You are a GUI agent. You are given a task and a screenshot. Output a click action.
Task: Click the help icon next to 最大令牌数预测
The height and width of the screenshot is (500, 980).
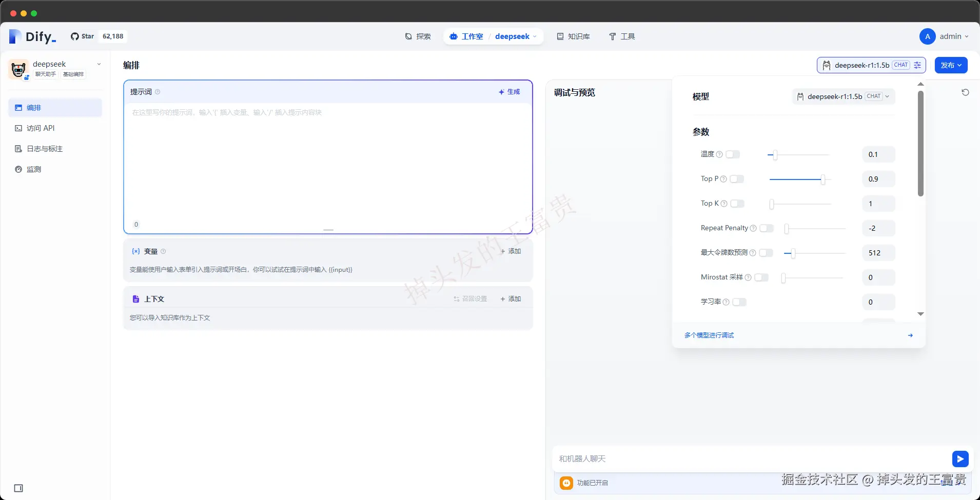(753, 253)
